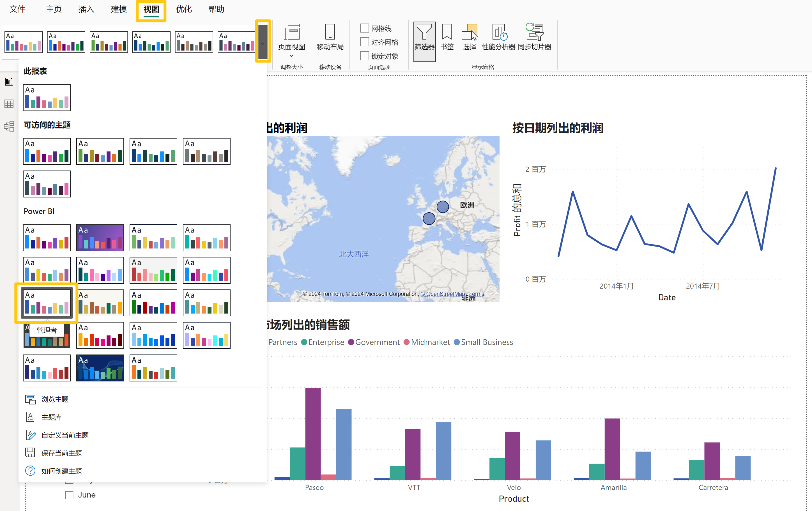Switch to 移动布局 mobile layout

[330, 37]
